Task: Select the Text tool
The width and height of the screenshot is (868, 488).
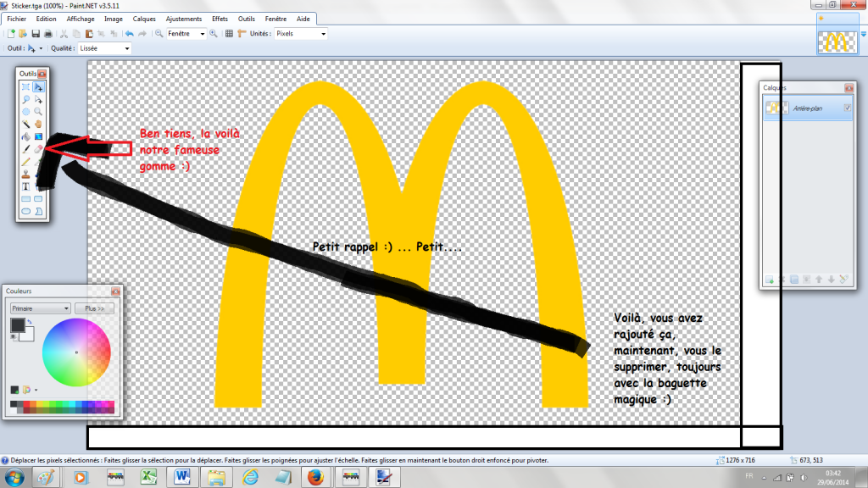Action: [25, 186]
